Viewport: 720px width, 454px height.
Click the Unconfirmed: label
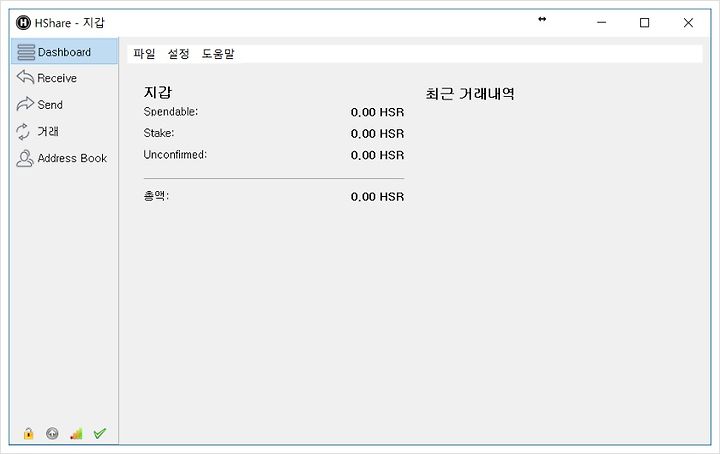[175, 155]
